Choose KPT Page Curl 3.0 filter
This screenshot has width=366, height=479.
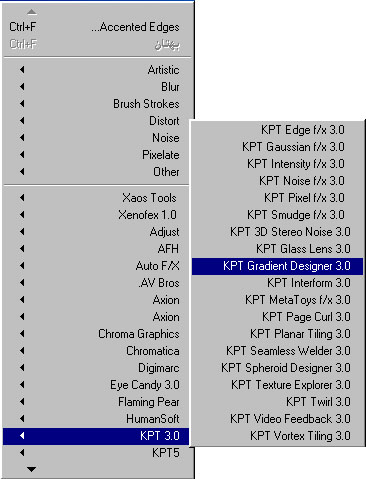277,317
